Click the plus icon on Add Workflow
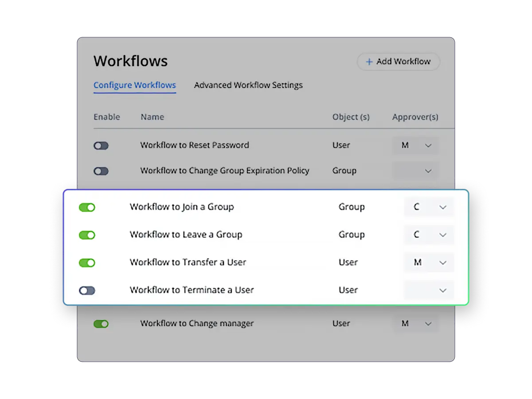The image size is (532, 399). tap(369, 62)
